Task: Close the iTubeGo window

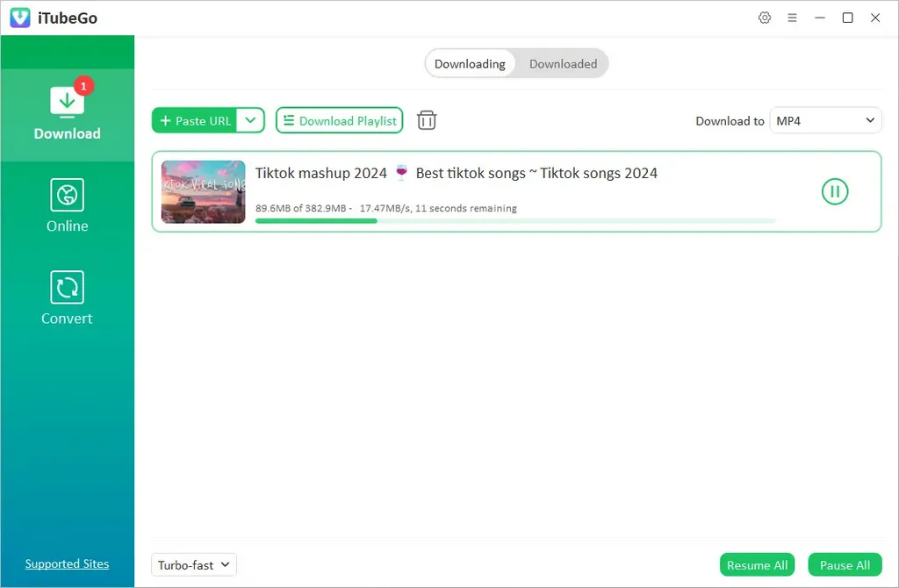Action: [x=875, y=18]
